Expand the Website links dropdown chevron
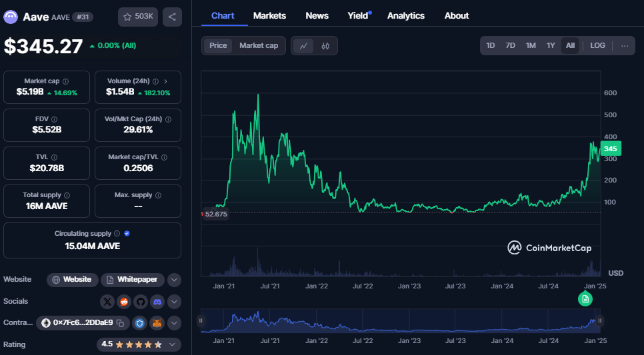Viewport: 644px width, 355px height. pos(174,280)
